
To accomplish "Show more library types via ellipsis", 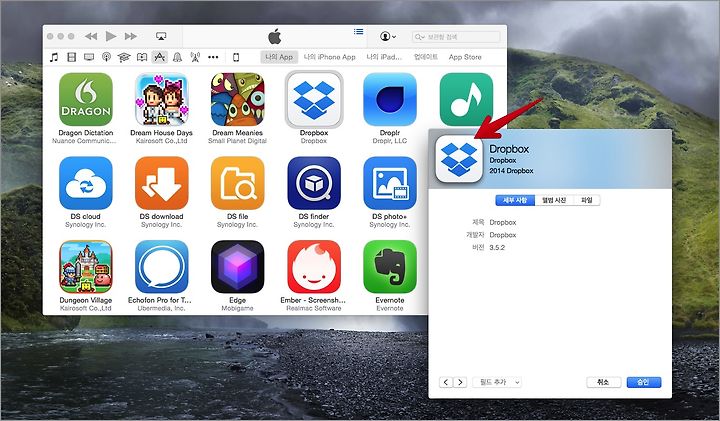I will (x=213, y=57).
